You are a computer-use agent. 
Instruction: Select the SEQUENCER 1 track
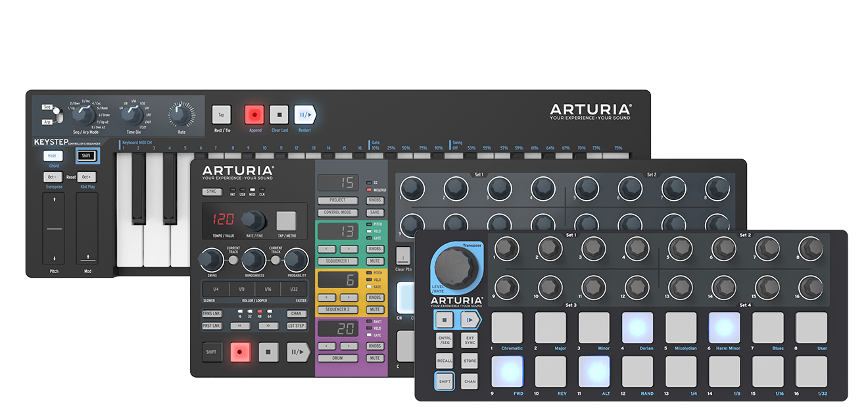[x=337, y=260]
